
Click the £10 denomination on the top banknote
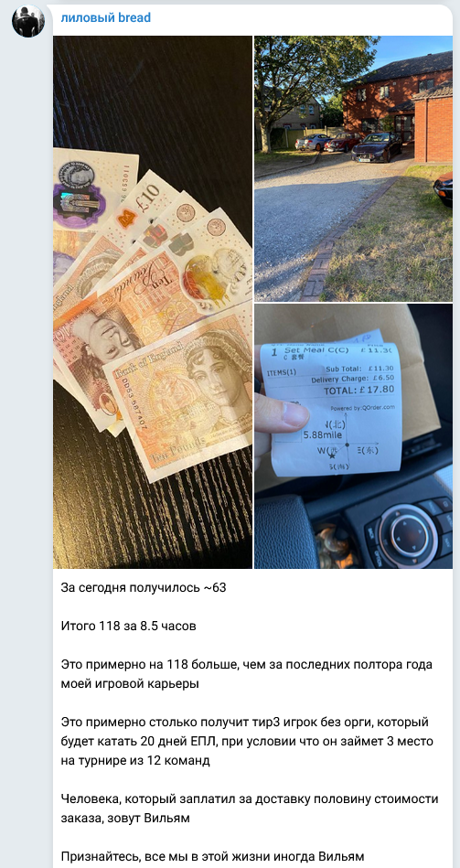(x=145, y=196)
